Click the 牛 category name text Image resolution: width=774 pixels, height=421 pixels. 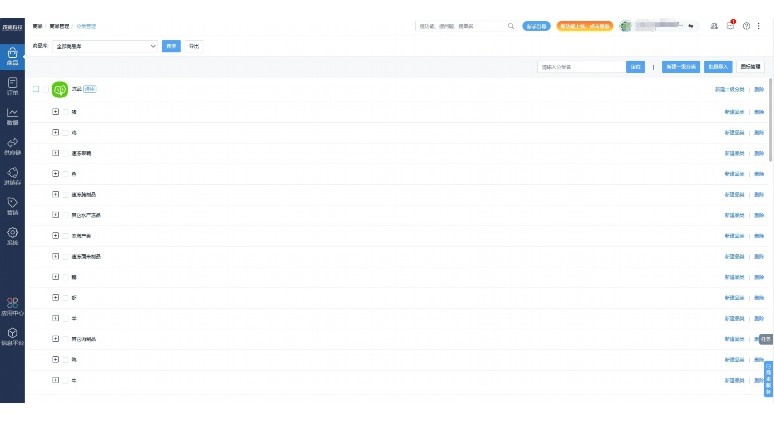74,381
